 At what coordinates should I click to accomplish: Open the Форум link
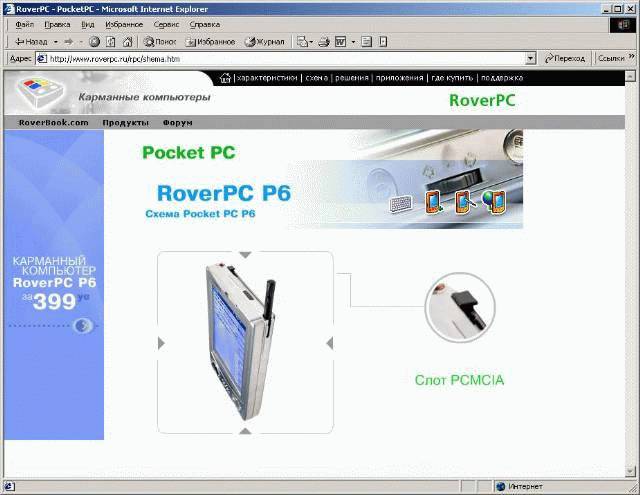[x=178, y=122]
